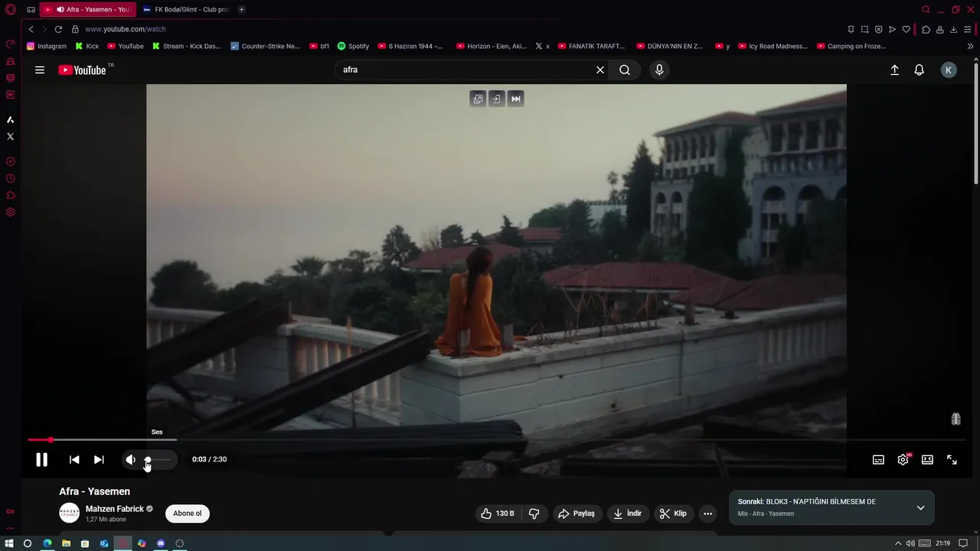Viewport: 980px width, 551px height.
Task: Open Mahzen Fabrick channel name
Action: coord(115,509)
